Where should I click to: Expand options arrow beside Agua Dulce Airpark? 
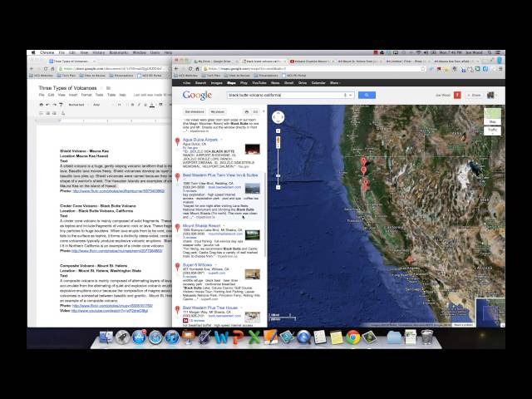(222, 140)
